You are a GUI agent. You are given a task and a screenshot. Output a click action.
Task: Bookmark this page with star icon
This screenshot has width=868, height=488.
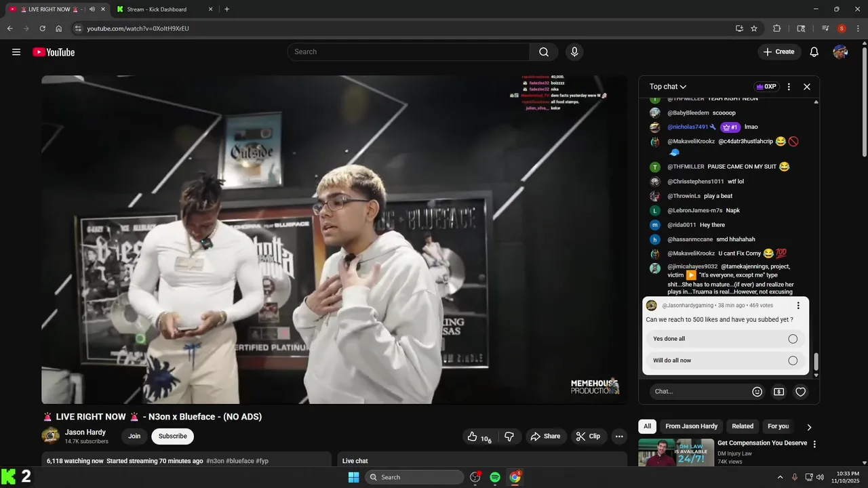[x=754, y=28]
